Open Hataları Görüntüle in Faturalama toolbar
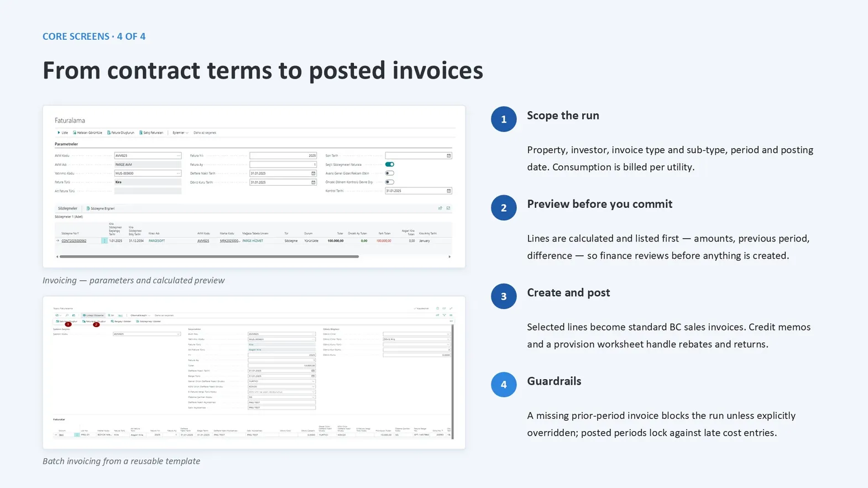Screen dimensions: 868x488 pyautogui.click(x=87, y=133)
